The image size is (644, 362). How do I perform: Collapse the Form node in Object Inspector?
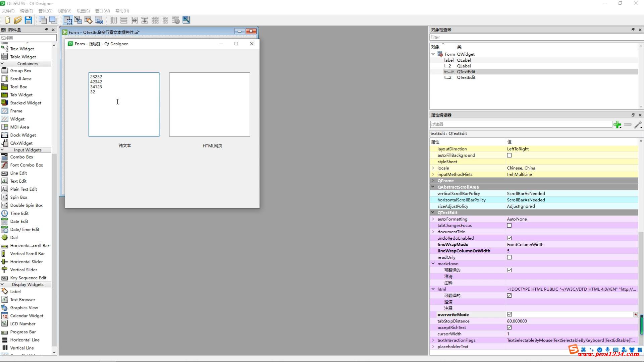[x=433, y=54]
